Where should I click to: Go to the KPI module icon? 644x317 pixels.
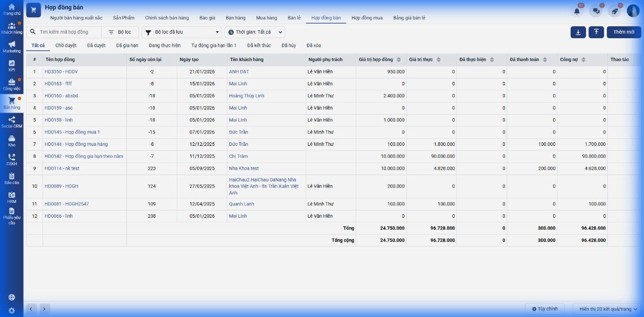coord(11,63)
